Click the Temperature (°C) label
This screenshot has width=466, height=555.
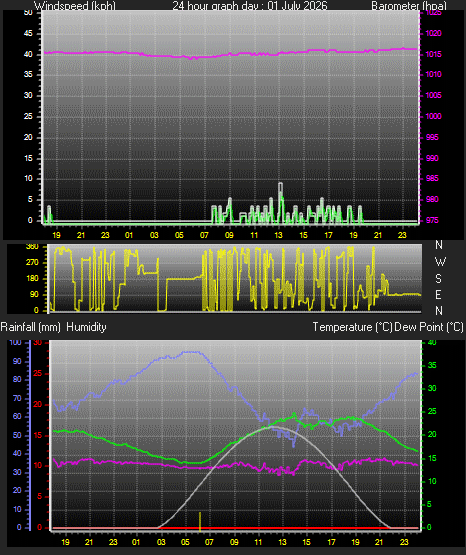[x=352, y=327]
